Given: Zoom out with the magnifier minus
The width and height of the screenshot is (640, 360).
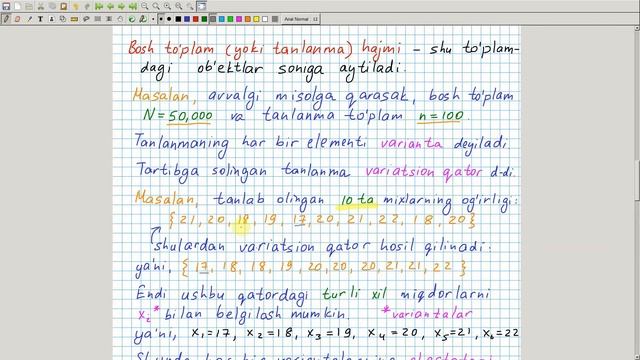Looking at the screenshot, I should pyautogui.click(x=144, y=7).
